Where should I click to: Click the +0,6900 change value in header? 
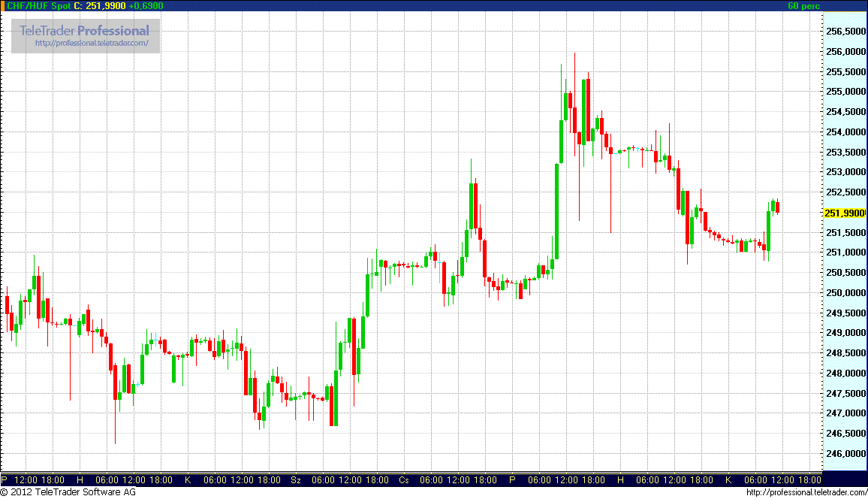(x=146, y=5)
